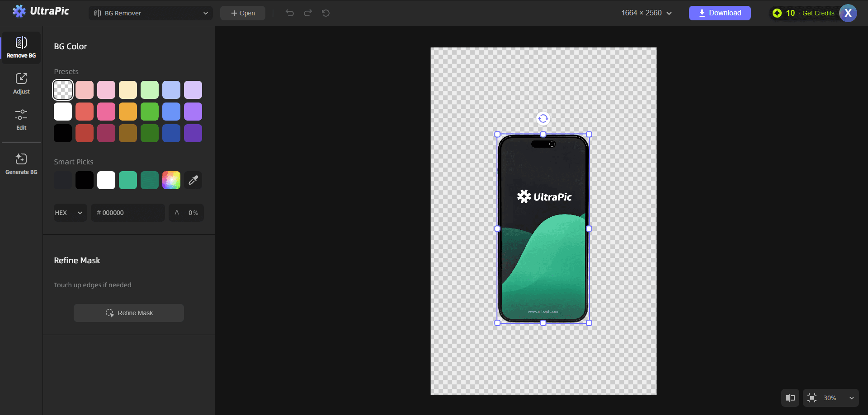Viewport: 868px width, 415px height.
Task: Open the Generate BG tool
Action: [21, 163]
